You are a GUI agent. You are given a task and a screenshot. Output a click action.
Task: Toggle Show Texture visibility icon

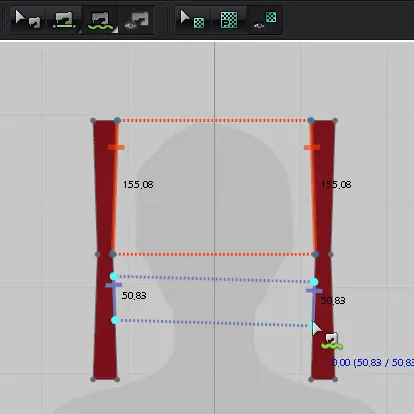[265, 20]
